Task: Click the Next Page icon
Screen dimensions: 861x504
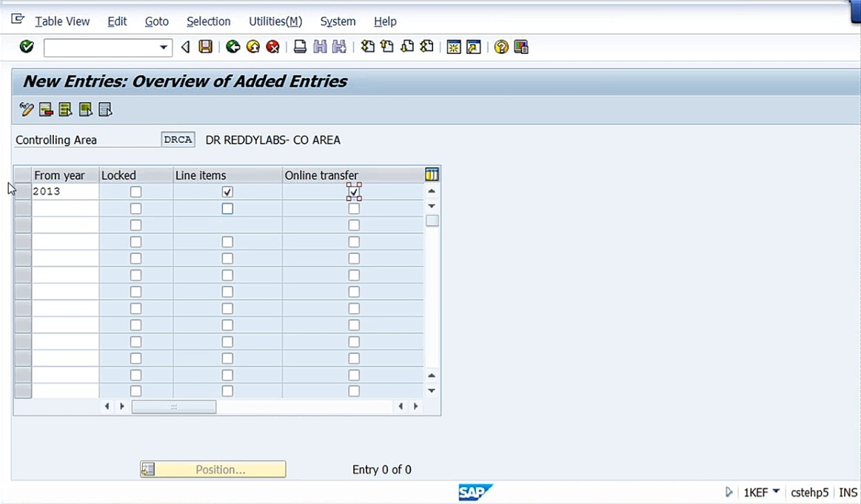Action: 407,47
